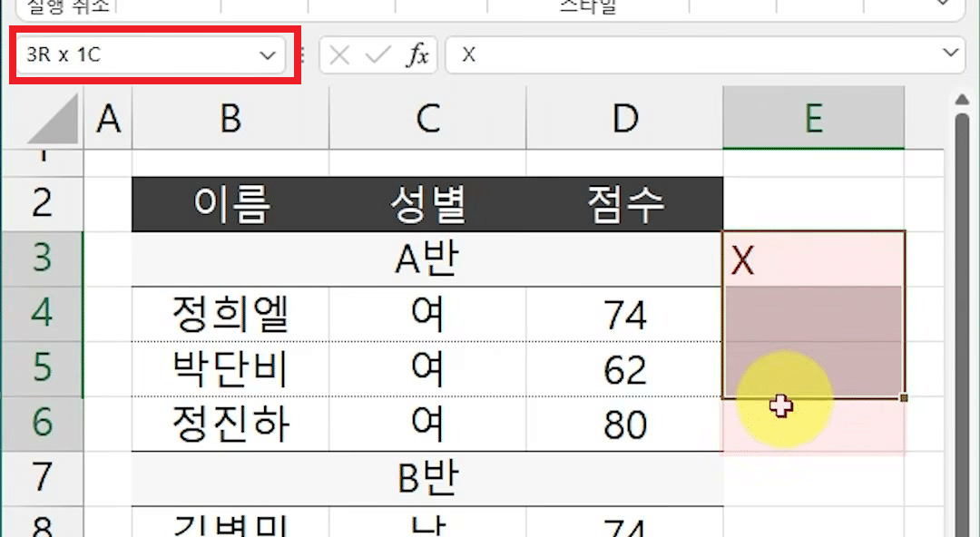This screenshot has height=537, width=980.
Task: Click cell E3 containing X
Action: click(x=814, y=259)
